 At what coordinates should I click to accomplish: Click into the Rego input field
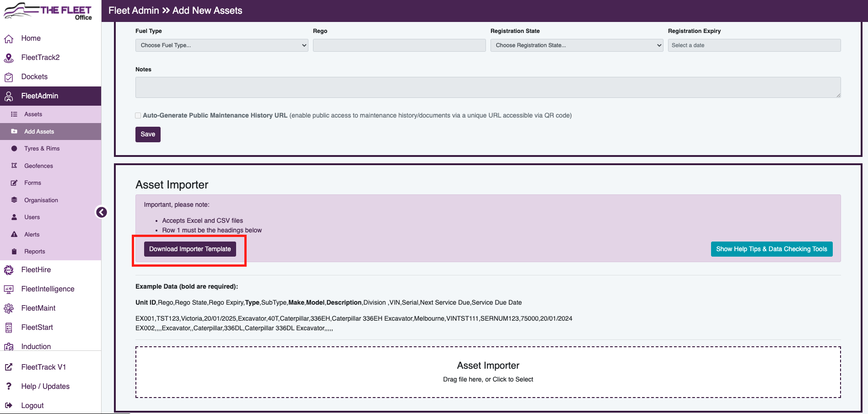(x=399, y=45)
